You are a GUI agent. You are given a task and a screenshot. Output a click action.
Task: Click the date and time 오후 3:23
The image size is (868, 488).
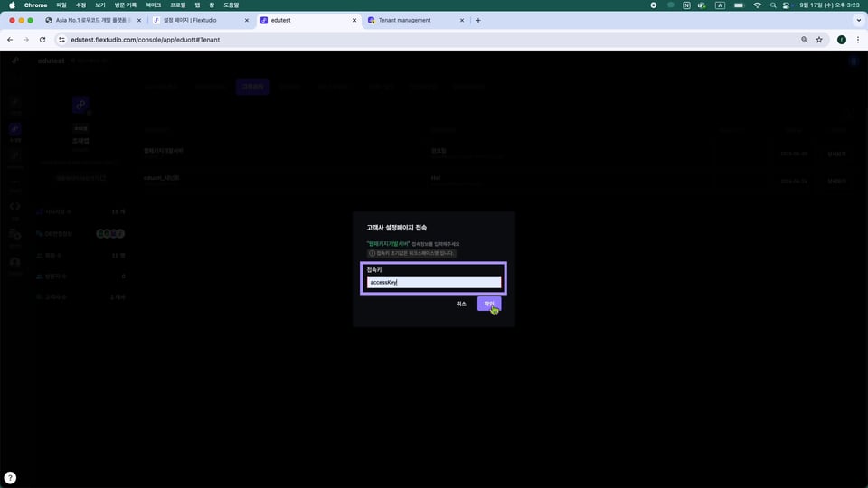pyautogui.click(x=829, y=5)
